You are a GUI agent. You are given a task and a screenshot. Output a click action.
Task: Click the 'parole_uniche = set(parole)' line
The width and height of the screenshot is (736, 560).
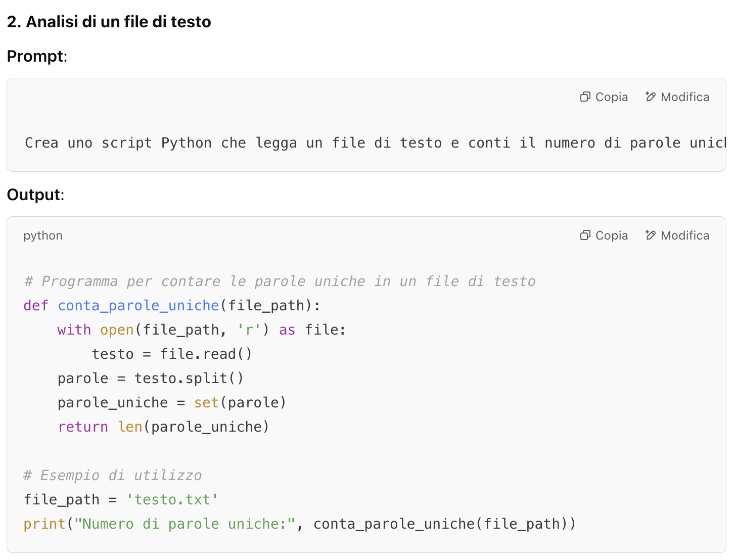tap(172, 403)
